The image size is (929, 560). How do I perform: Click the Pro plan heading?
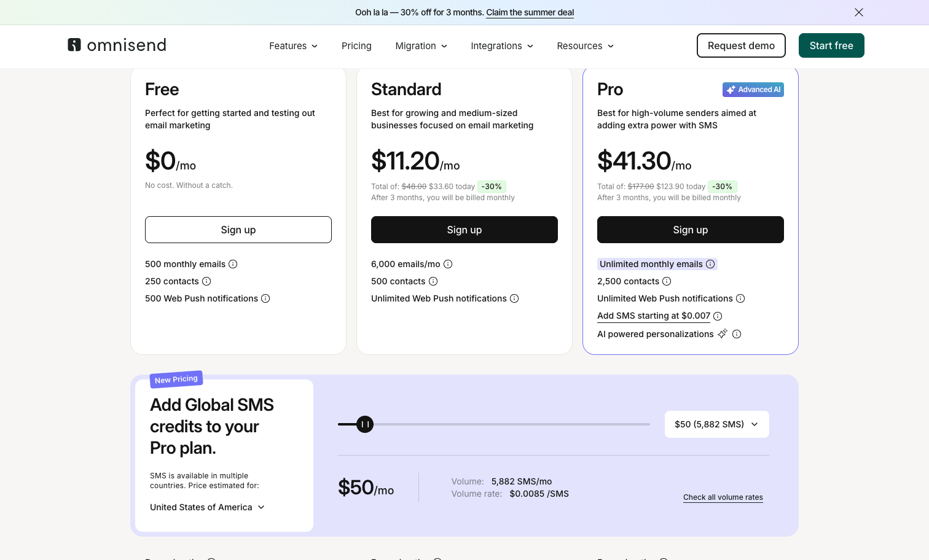(610, 90)
